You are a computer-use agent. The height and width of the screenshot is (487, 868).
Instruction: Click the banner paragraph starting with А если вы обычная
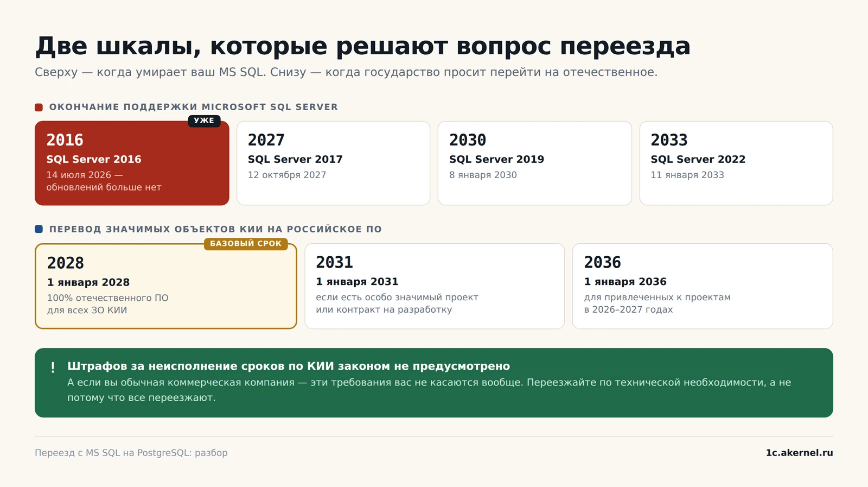429,390
